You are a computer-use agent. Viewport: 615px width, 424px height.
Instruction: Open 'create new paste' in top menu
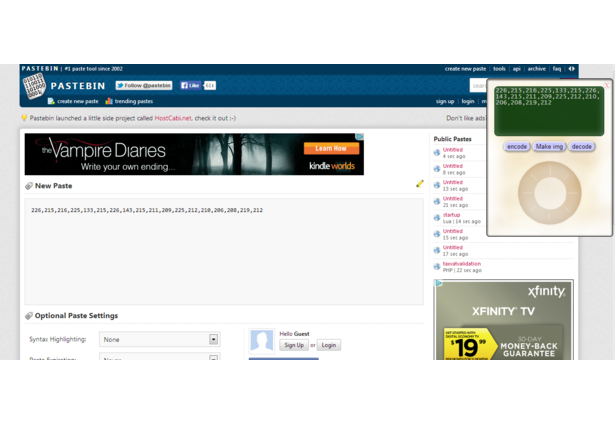point(465,69)
